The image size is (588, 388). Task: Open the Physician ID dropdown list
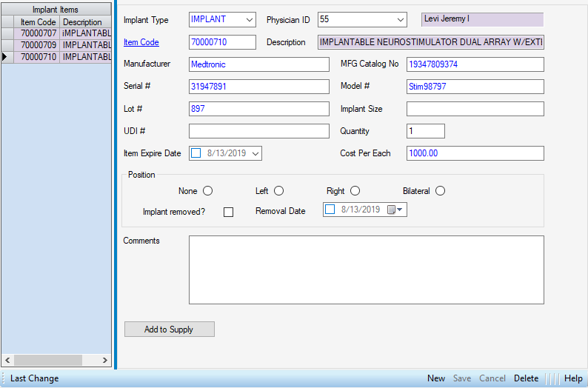coord(400,20)
